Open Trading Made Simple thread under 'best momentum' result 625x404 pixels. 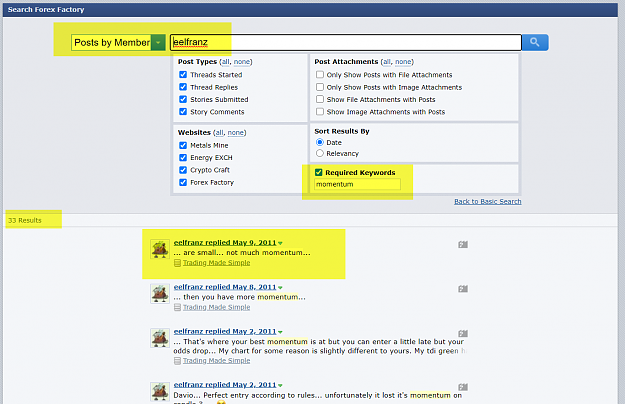click(x=216, y=361)
